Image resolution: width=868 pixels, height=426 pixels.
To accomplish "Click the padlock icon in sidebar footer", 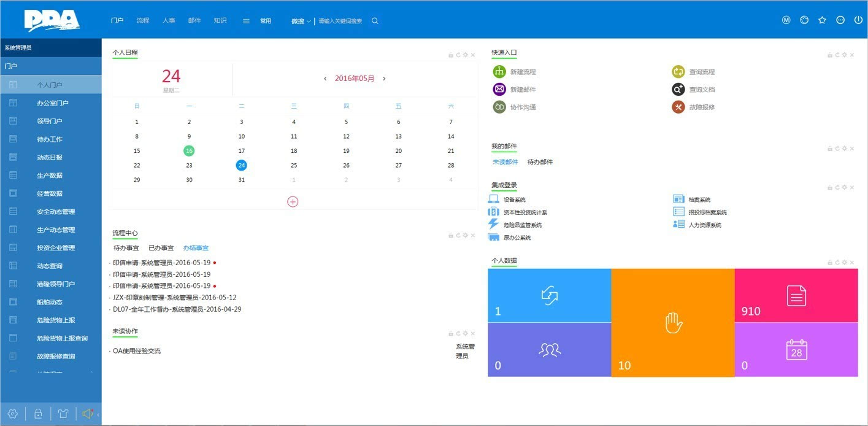I will pyautogui.click(x=38, y=414).
